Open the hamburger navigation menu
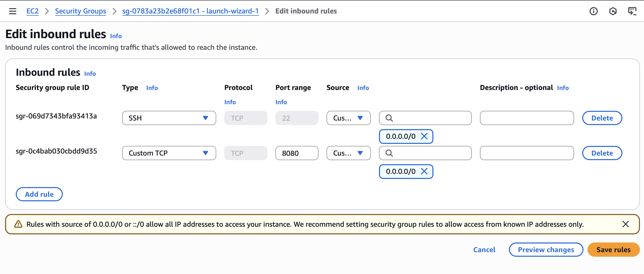The image size is (644, 274). click(x=12, y=11)
